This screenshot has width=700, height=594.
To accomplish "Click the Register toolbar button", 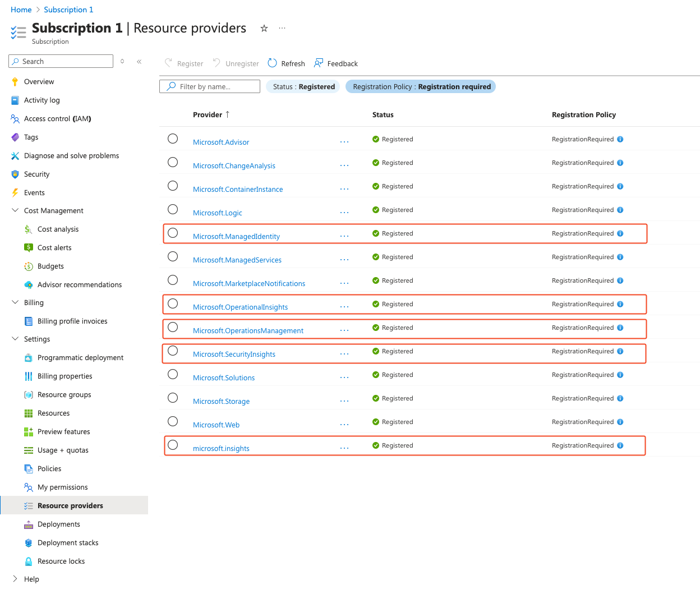I will (184, 63).
